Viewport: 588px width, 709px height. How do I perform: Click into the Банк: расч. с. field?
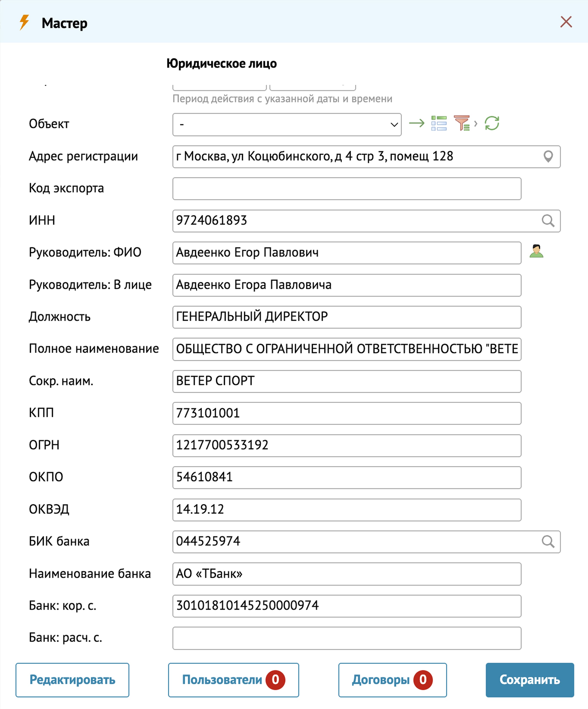[x=347, y=638]
